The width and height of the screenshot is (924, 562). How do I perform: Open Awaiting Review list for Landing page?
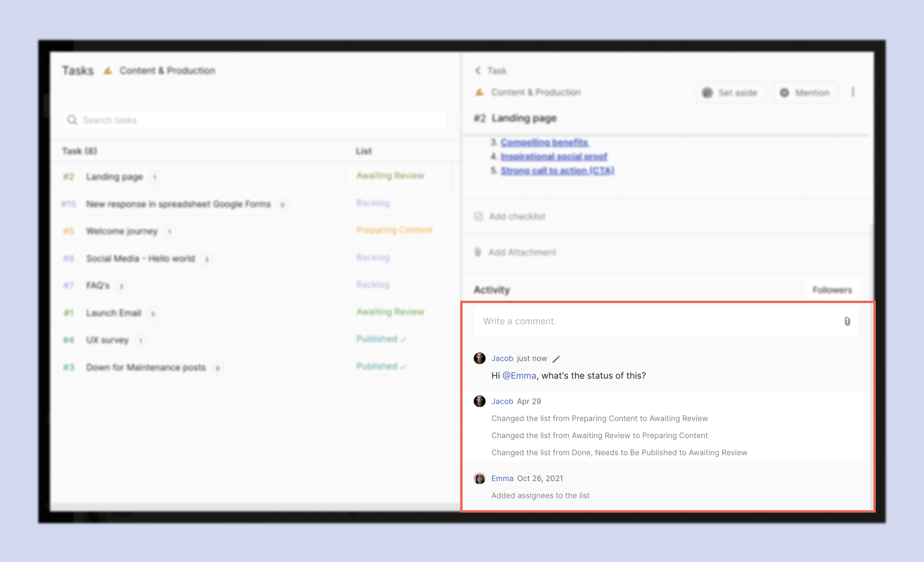pos(390,176)
